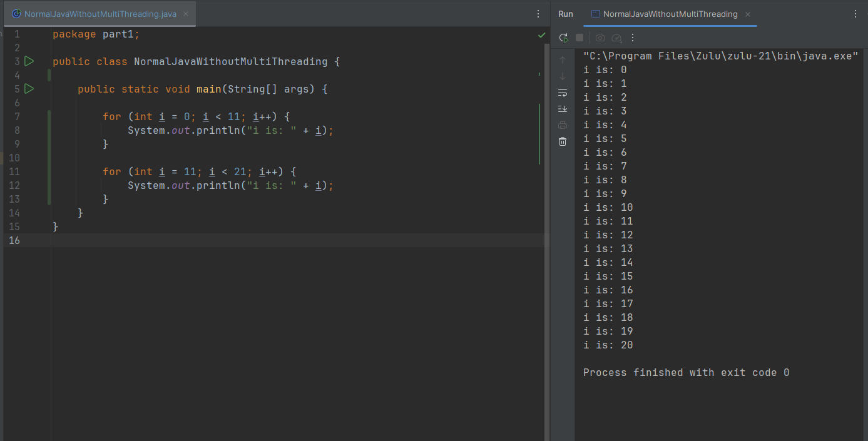Rerun the program with the rerun icon
Screen dimensions: 868x441
[563, 38]
